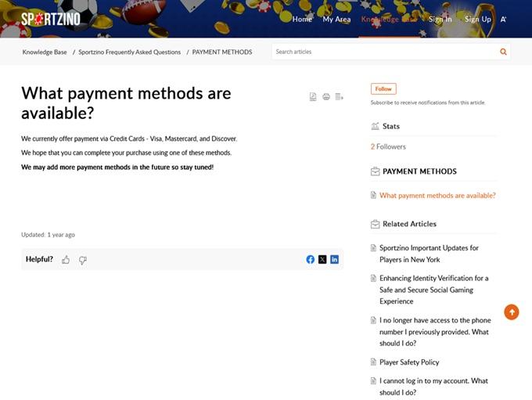
Task: Share the article on LinkedIn
Action: coord(334,259)
